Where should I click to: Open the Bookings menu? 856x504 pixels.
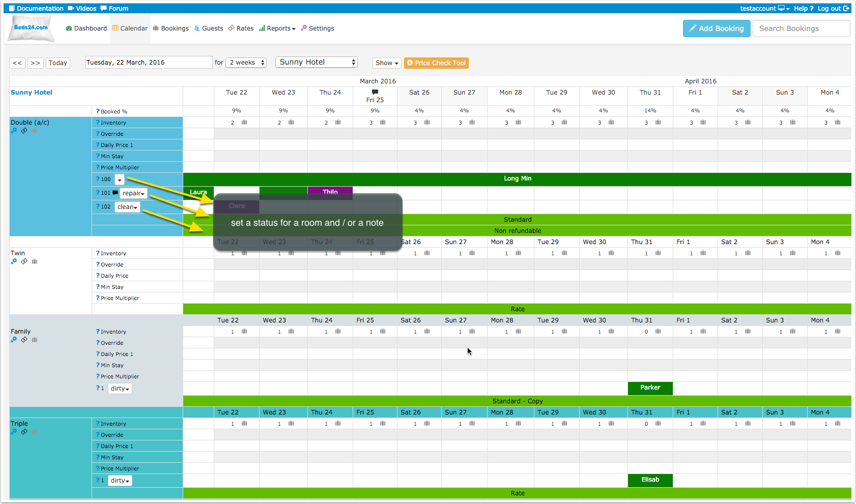[x=170, y=28]
